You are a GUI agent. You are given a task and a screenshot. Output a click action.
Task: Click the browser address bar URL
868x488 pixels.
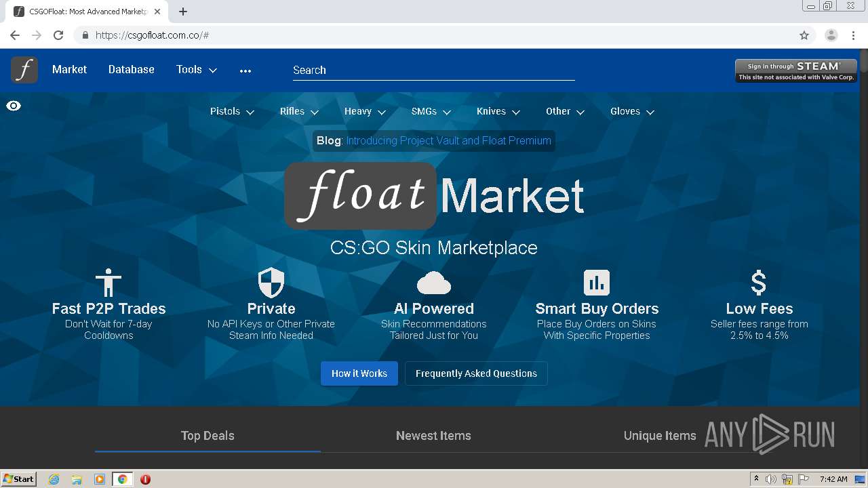152,35
